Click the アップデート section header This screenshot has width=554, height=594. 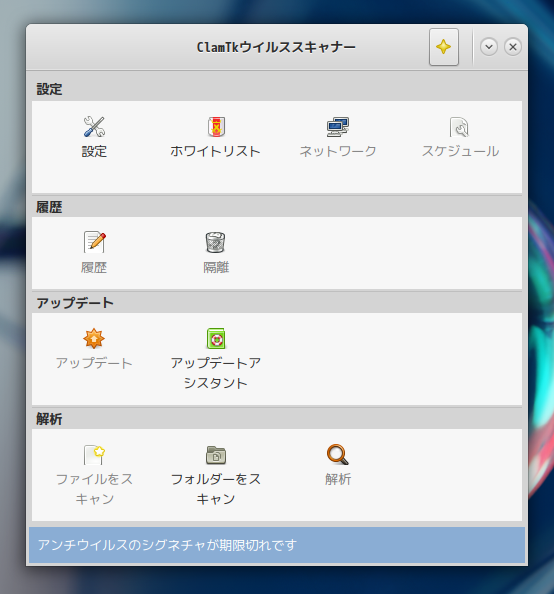[75, 303]
